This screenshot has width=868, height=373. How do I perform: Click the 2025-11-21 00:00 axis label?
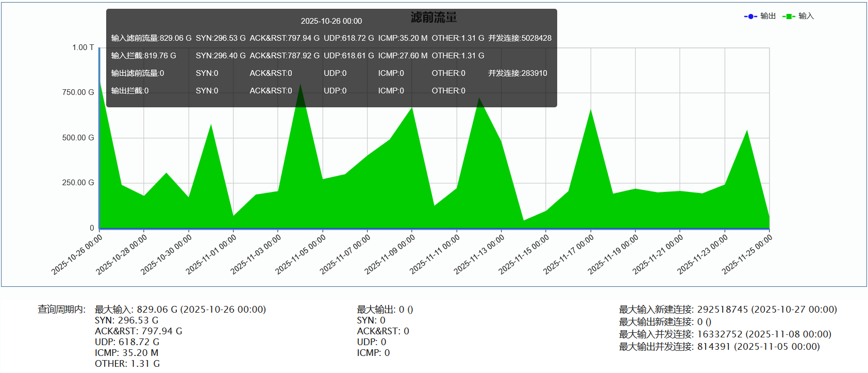tap(658, 254)
